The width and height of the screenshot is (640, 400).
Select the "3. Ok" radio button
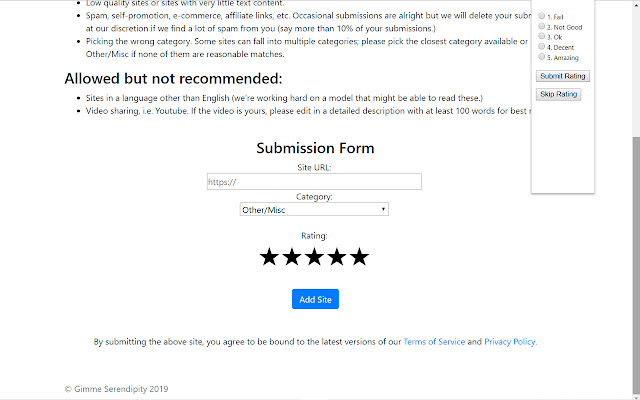pos(542,37)
